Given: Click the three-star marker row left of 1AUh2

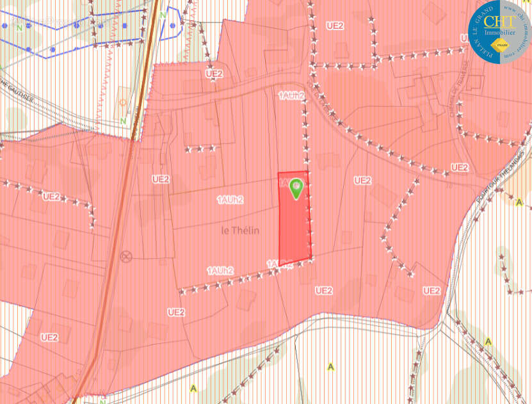Looking at the screenshot, I should coord(200,149).
